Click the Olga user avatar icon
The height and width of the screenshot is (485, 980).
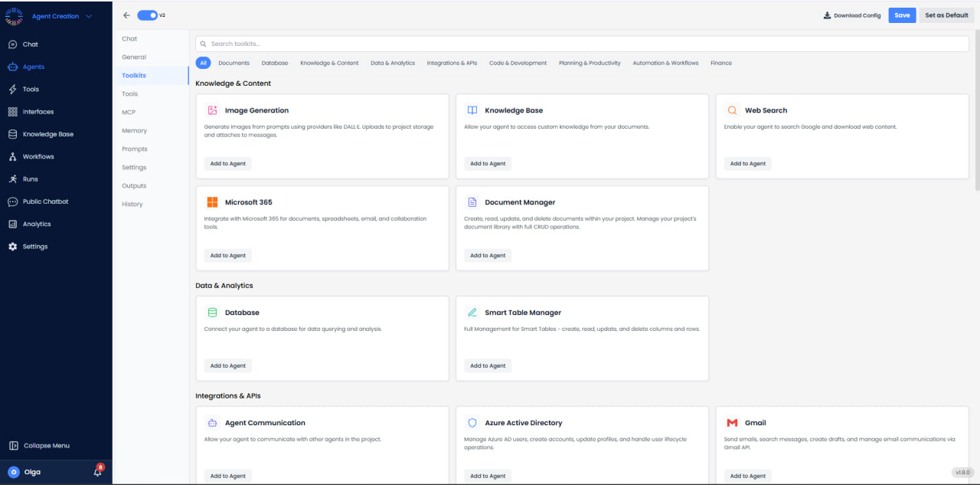pyautogui.click(x=13, y=472)
